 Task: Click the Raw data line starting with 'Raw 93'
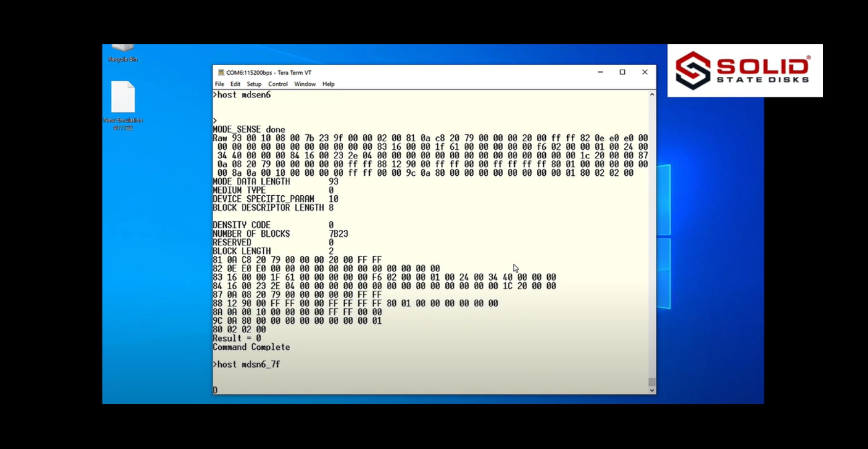(x=430, y=138)
